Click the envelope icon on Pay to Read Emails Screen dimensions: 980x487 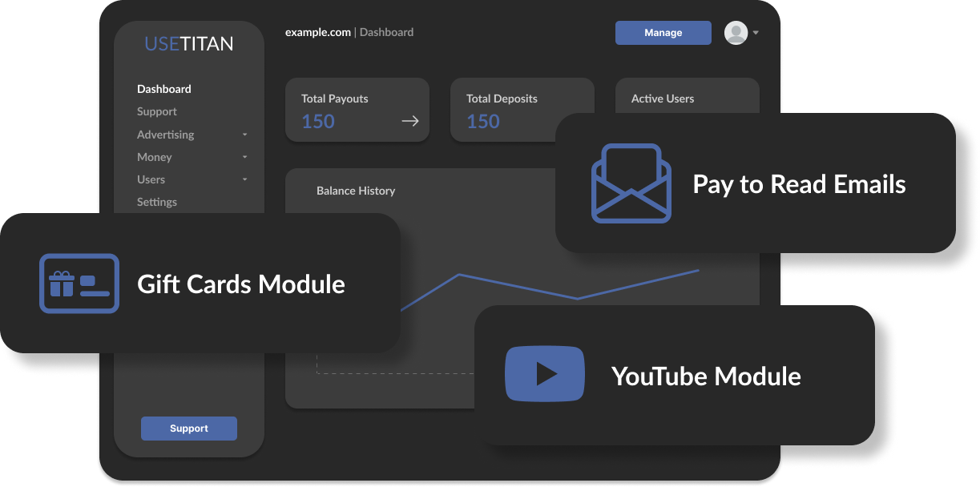(631, 183)
